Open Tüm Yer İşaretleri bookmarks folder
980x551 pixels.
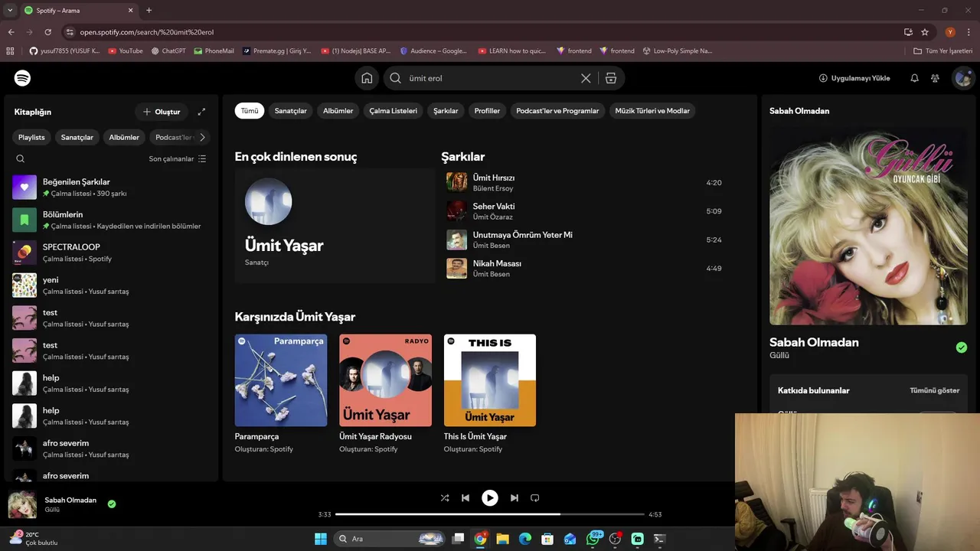pos(943,51)
